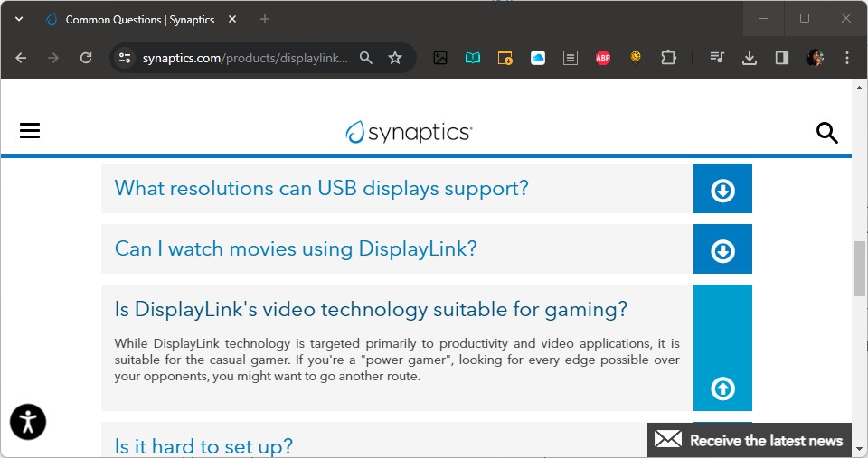Click the gaming suitability question heading
Image resolution: width=868 pixels, height=458 pixels.
click(x=371, y=309)
